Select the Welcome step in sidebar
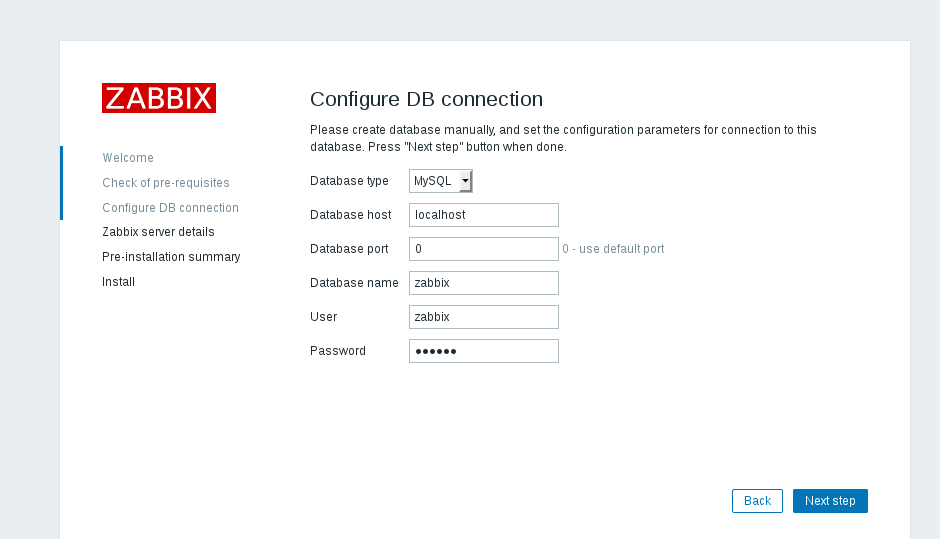The height and width of the screenshot is (539, 940). (128, 158)
